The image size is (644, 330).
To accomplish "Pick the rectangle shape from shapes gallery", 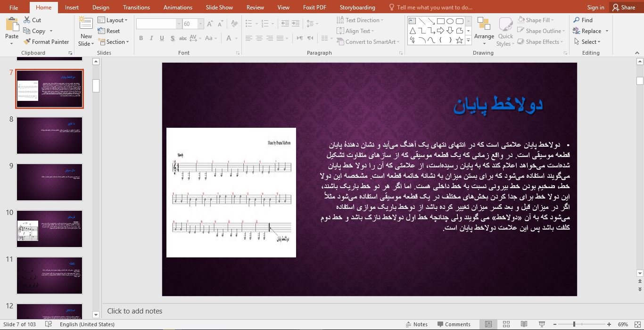I will [440, 21].
